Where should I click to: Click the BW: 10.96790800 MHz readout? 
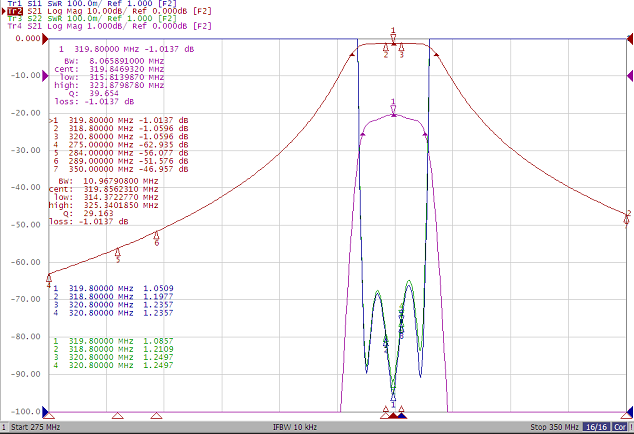click(x=108, y=181)
